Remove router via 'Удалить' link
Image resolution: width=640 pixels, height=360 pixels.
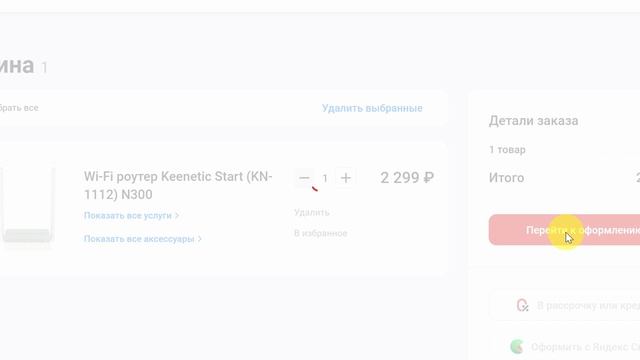point(312,213)
